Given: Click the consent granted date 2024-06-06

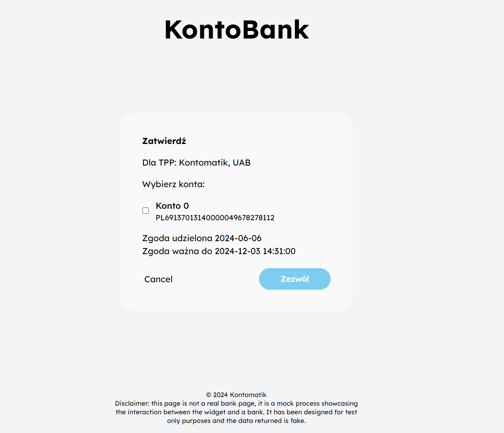Looking at the screenshot, I should click(x=201, y=238).
